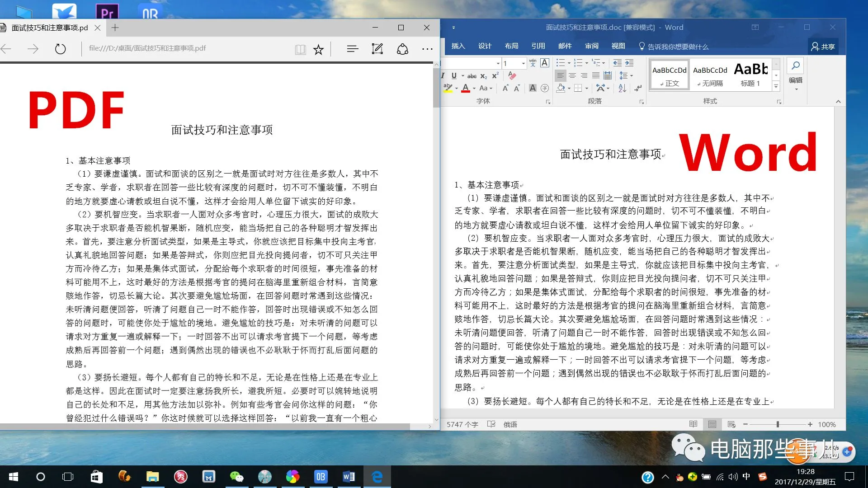This screenshot has width=868, height=488.
Task: Click the Edge web note pen icon
Action: pyautogui.click(x=377, y=49)
